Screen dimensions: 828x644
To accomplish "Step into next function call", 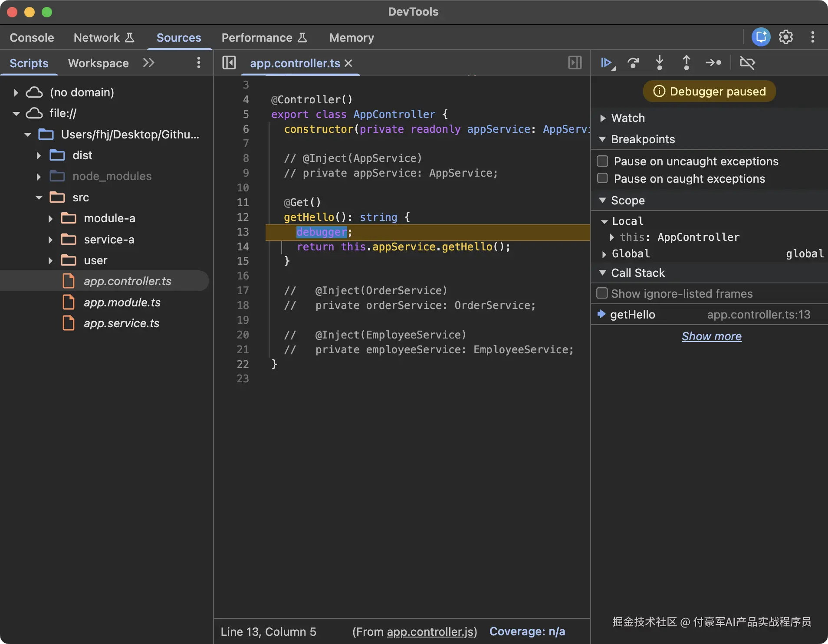I will coord(660,63).
